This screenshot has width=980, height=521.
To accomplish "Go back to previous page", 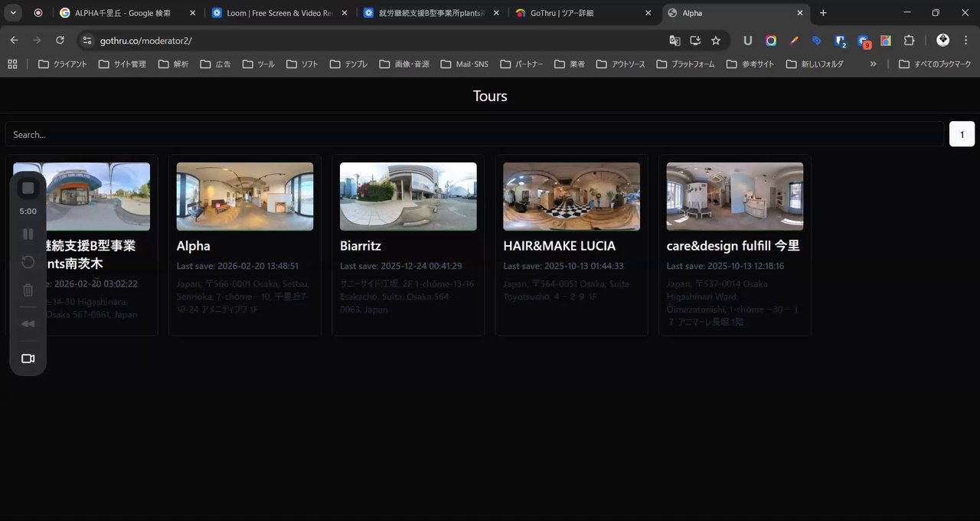I will coord(14,40).
